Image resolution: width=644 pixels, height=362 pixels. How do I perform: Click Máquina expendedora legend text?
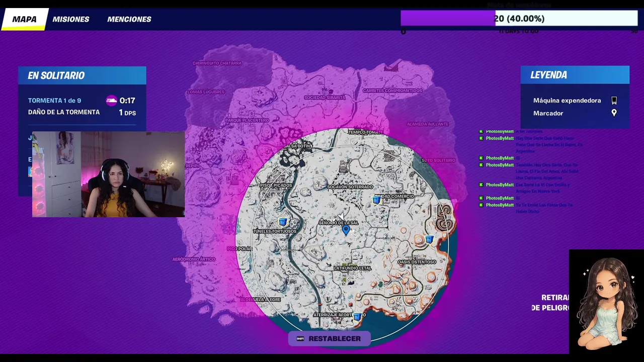tap(567, 101)
